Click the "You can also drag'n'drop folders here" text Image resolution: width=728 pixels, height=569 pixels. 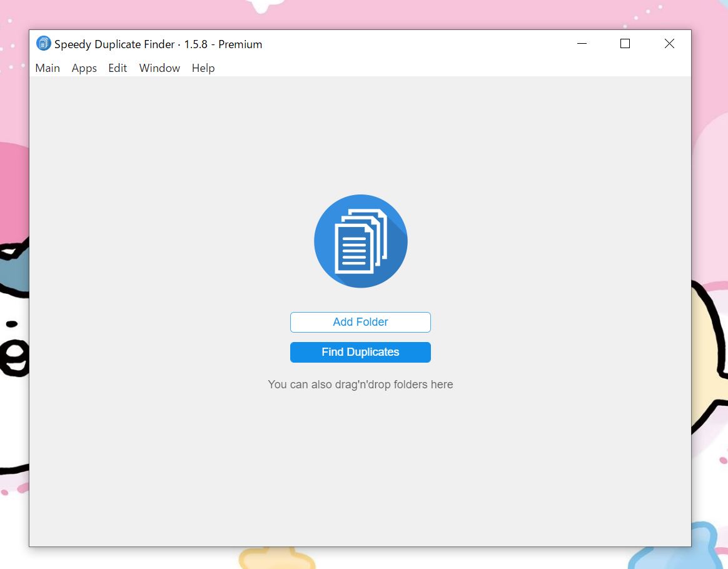tap(360, 385)
